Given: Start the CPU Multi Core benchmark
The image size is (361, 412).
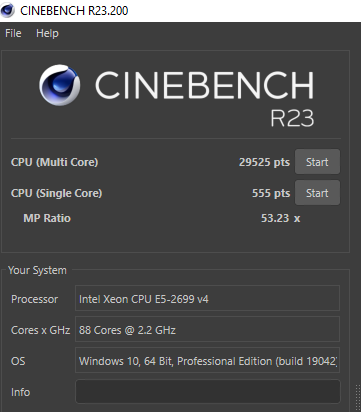Looking at the screenshot, I should click(x=317, y=162).
